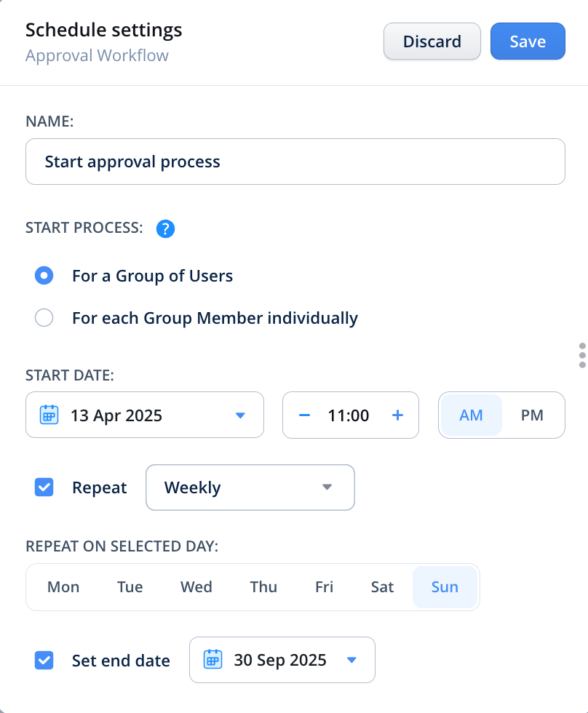Click the Discard button

432,41
